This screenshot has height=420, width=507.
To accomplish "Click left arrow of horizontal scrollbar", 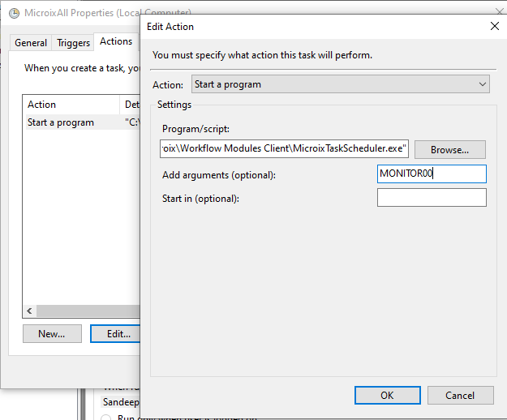I will pos(30,311).
